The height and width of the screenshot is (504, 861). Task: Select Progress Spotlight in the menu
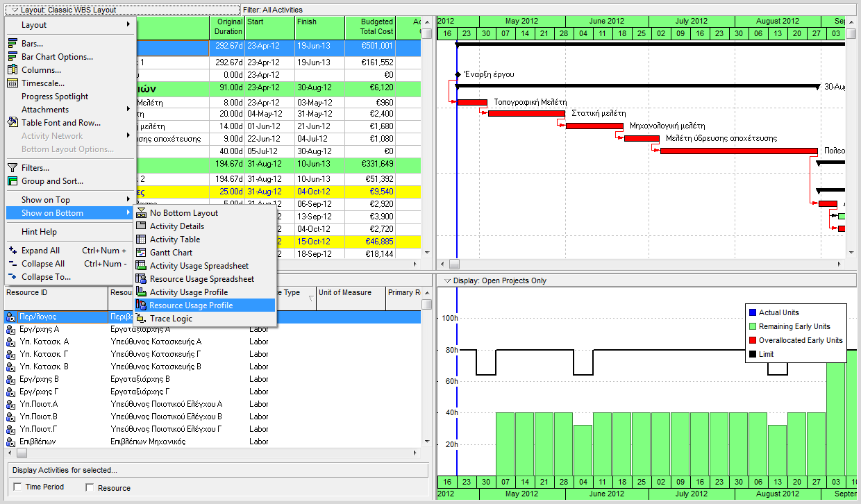70,96
